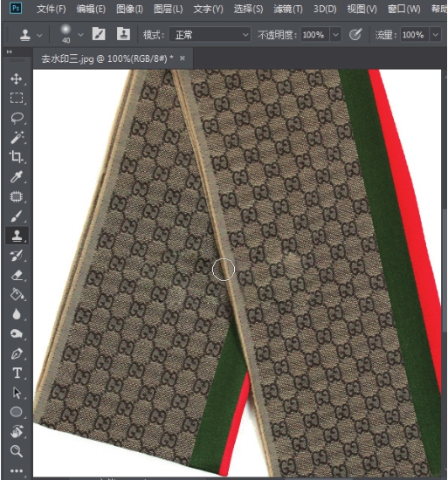Open the 文字(Y) menu
The width and height of the screenshot is (448, 480).
point(208,10)
